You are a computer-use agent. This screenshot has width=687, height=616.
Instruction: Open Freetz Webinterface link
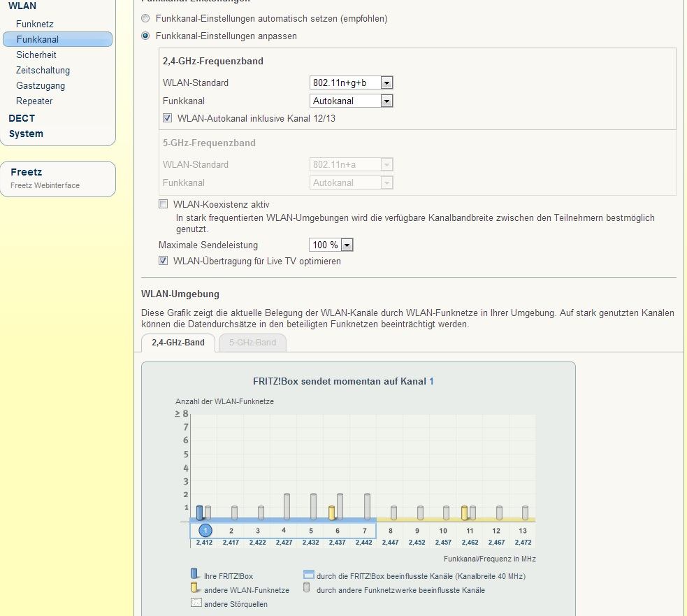[x=45, y=185]
